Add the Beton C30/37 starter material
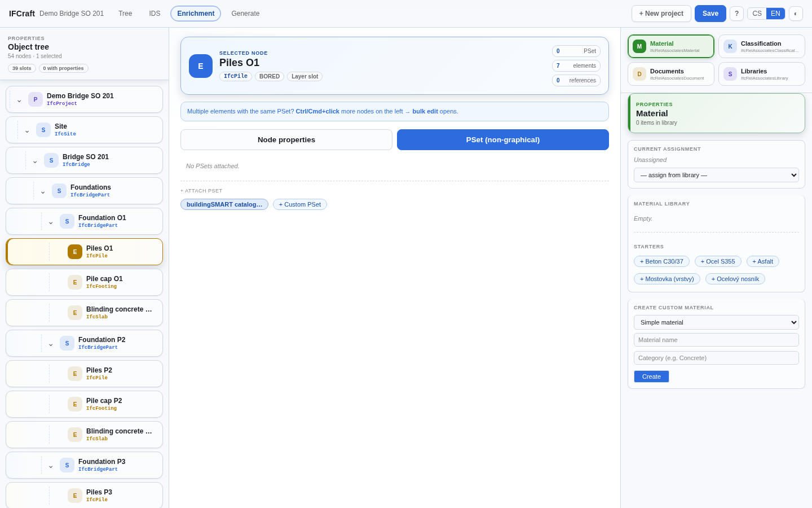The height and width of the screenshot is (508, 812). click(x=661, y=261)
